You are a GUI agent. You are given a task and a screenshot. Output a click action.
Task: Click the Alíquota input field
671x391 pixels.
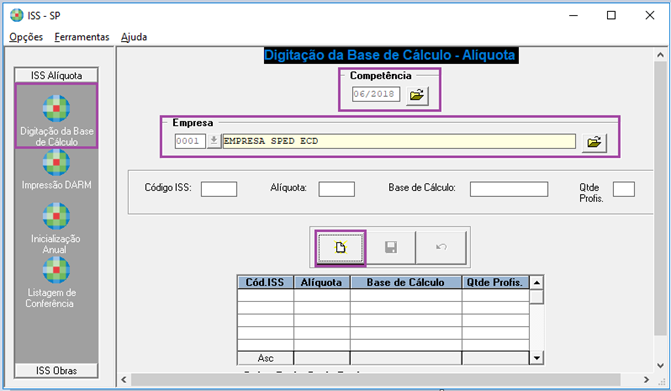coord(336,189)
